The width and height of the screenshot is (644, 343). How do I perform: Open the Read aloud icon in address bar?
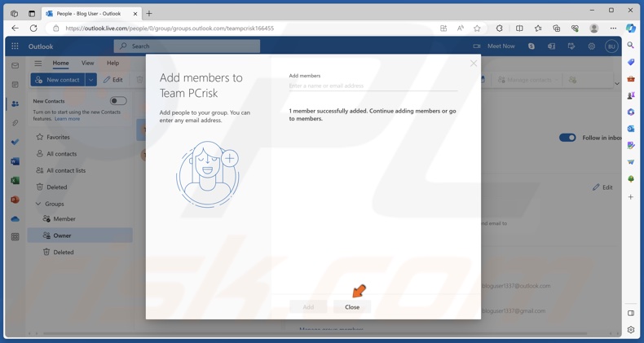click(x=460, y=29)
